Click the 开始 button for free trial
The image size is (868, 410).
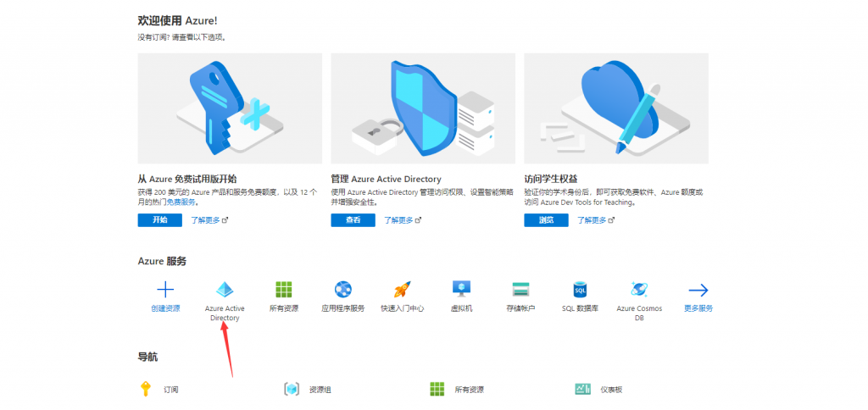160,220
